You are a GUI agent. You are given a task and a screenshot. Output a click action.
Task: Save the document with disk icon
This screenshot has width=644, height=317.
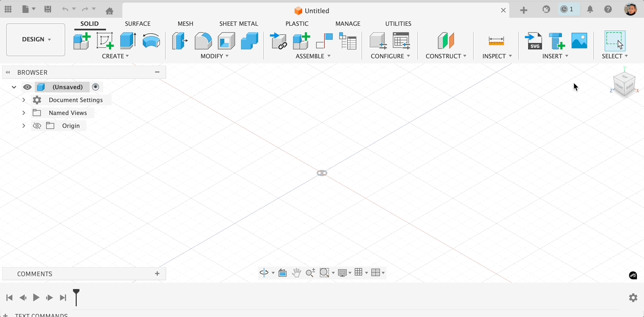(x=48, y=9)
